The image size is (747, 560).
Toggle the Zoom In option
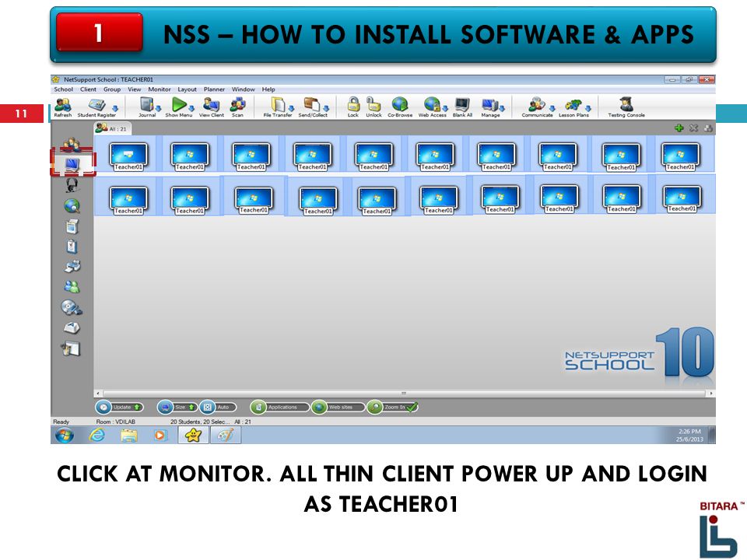point(392,407)
